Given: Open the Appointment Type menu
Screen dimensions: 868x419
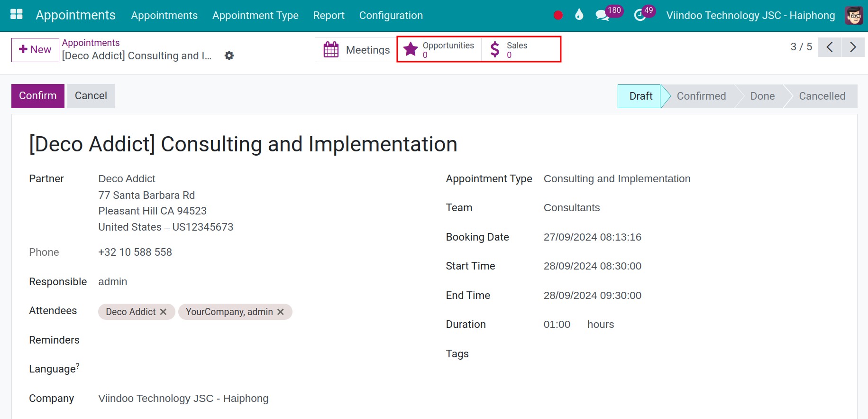Looking at the screenshot, I should click(255, 15).
